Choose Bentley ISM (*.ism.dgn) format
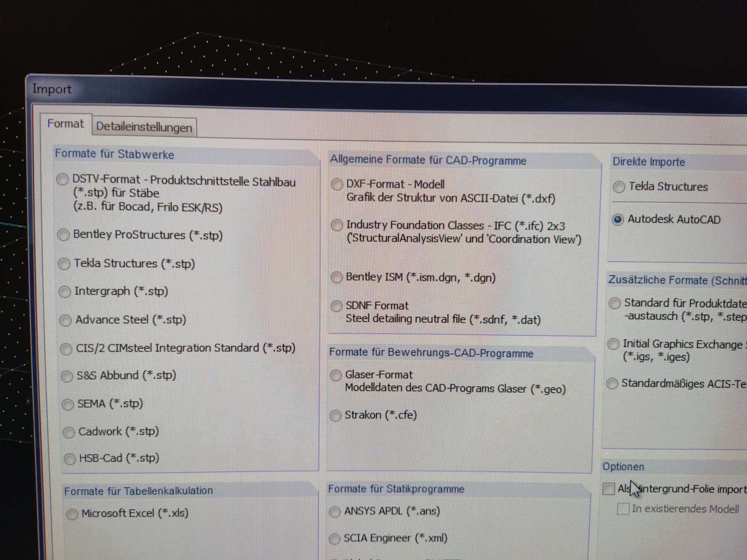Screen dimensions: 747x560 coord(336,277)
